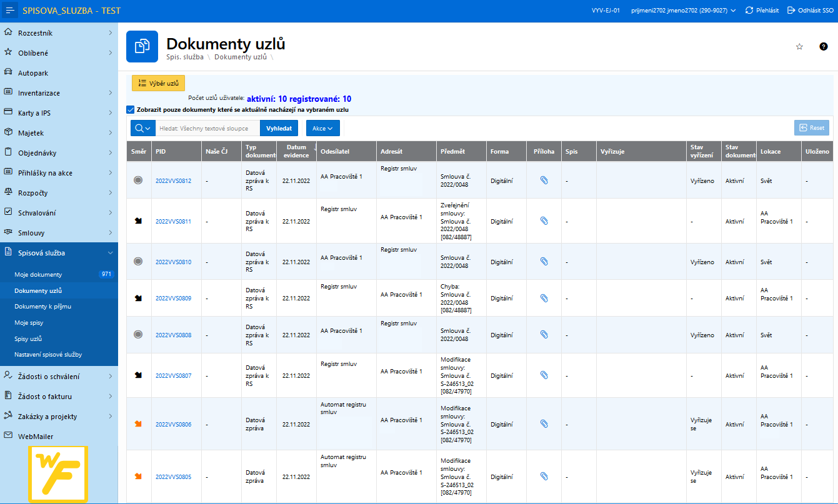Toggle checkbox to show only documents on selected node
This screenshot has width=838, height=504.
point(131,109)
